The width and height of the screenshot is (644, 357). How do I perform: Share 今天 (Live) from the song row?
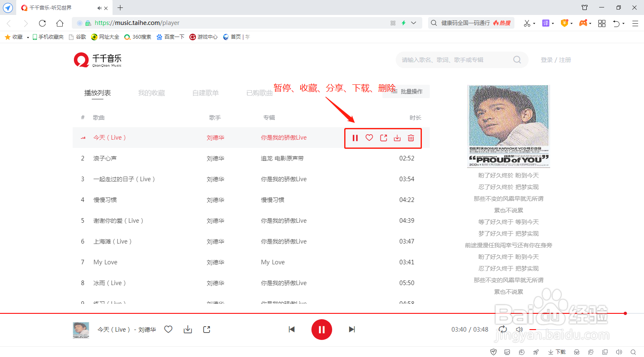(x=384, y=138)
